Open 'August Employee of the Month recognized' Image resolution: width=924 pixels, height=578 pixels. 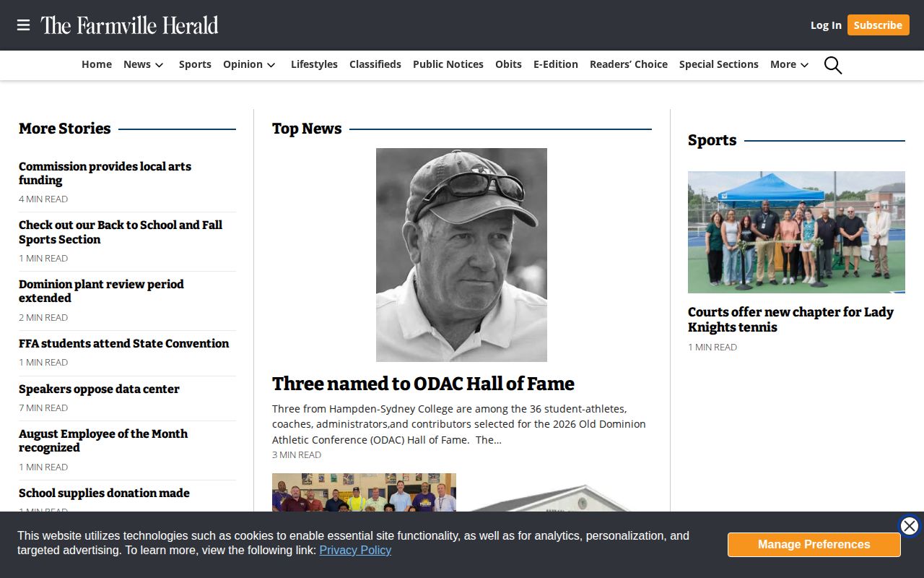click(x=103, y=441)
